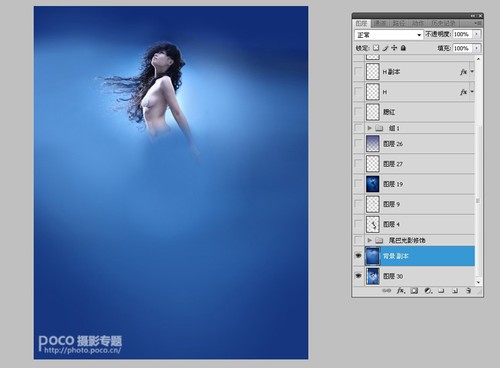Select the 背景 副本 layer thumbnail
The image size is (500, 368).
[373, 256]
